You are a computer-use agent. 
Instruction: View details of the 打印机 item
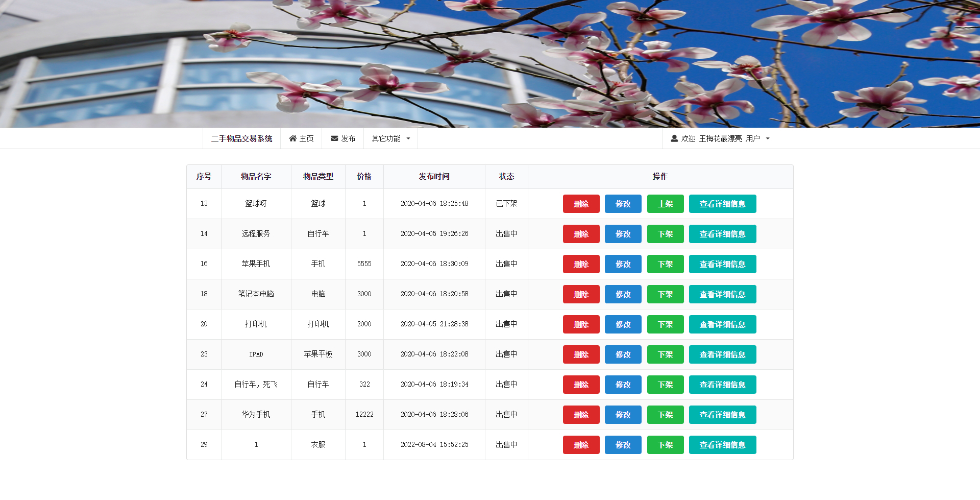click(722, 324)
